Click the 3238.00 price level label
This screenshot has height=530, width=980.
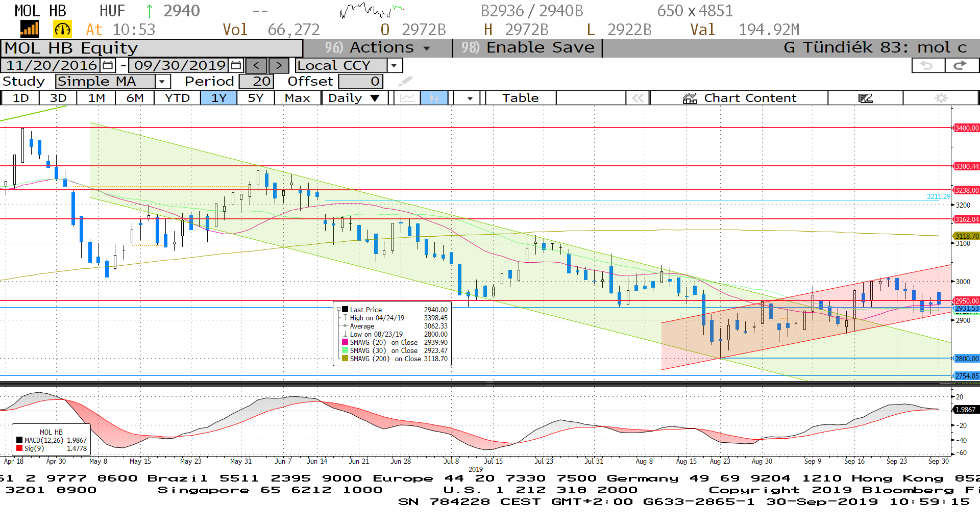[x=967, y=190]
